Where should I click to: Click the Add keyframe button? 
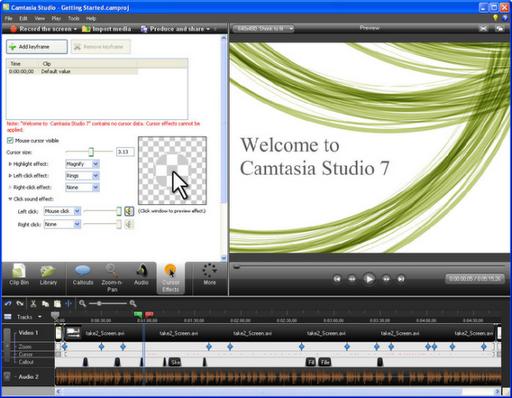click(37, 47)
